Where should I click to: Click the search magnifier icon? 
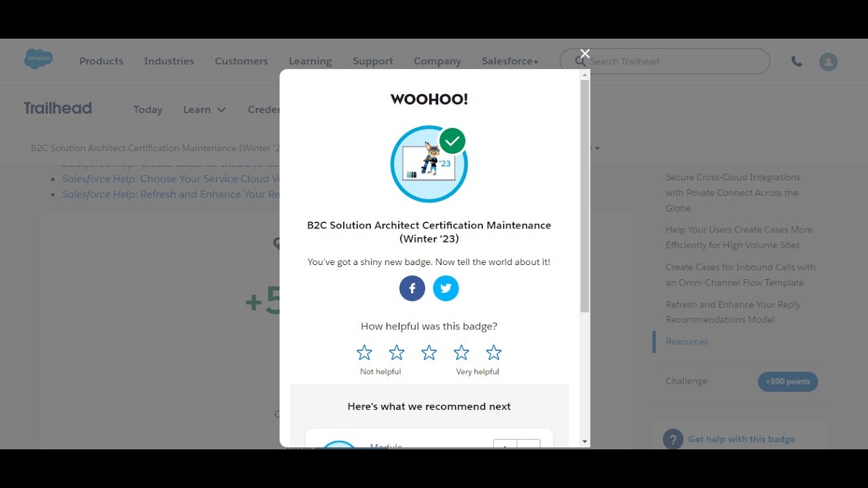[x=580, y=61]
